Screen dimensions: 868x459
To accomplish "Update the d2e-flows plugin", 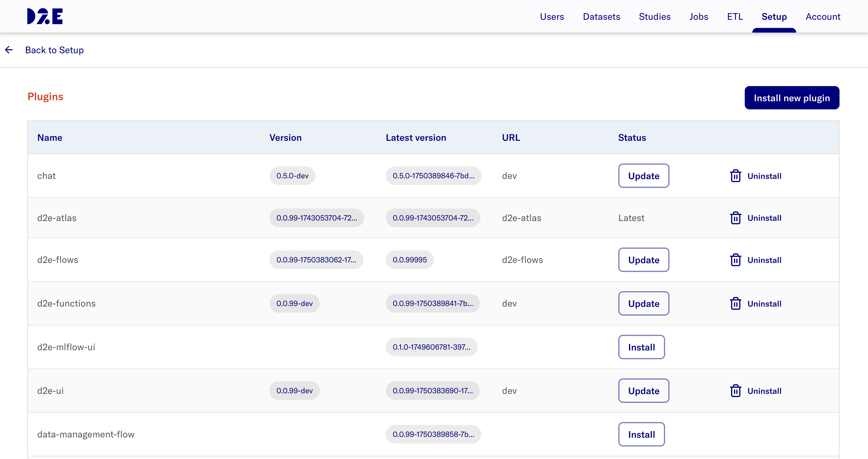I will coord(644,260).
